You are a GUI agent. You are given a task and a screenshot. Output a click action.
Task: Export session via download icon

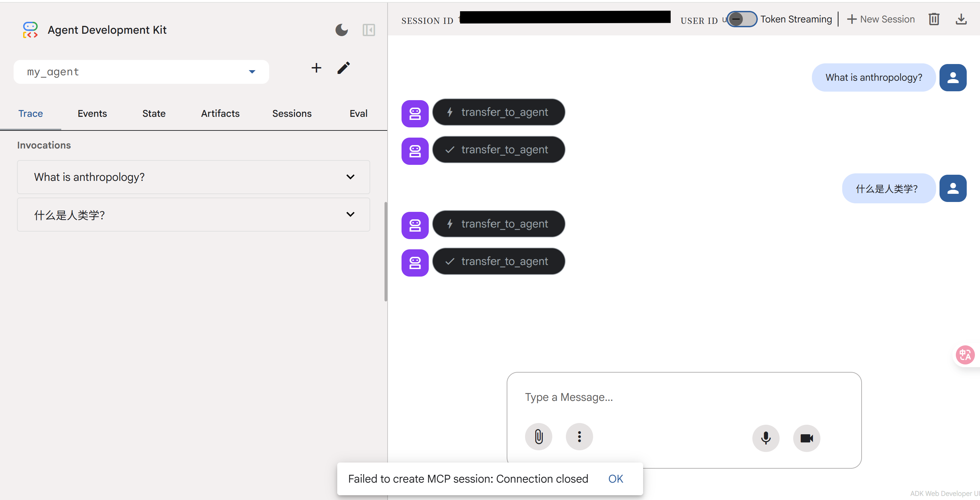coord(961,19)
